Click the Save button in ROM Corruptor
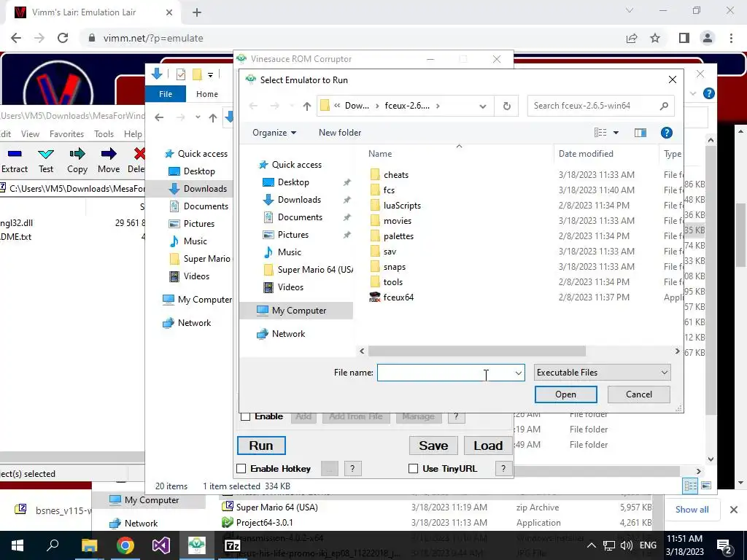 [433, 446]
